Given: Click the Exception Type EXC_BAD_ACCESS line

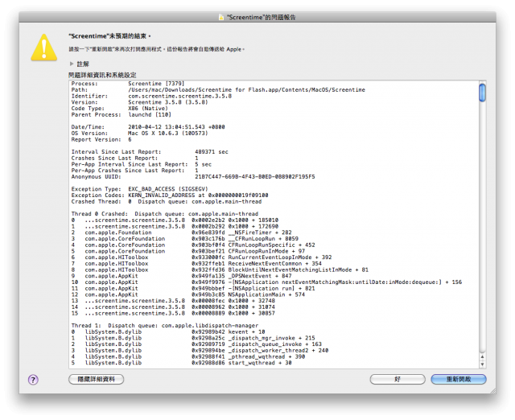Looking at the screenshot, I should [x=139, y=189].
